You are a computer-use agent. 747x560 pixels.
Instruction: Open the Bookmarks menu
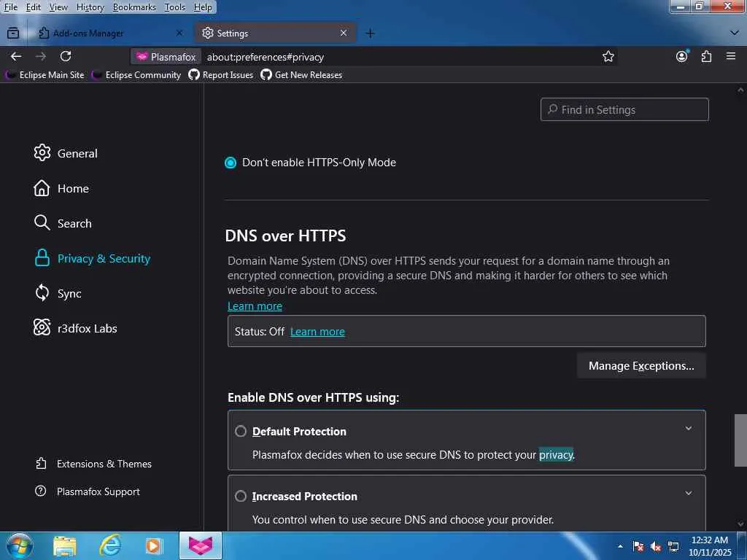(134, 7)
